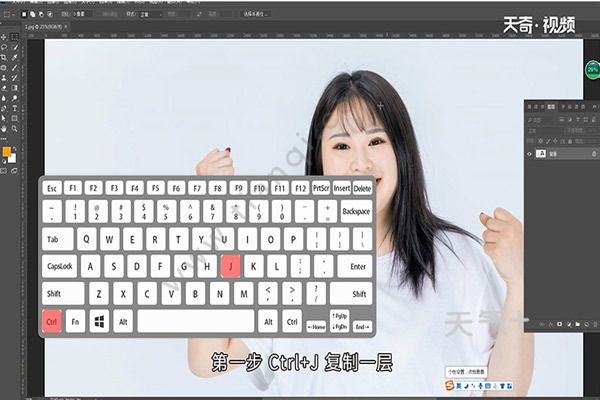This screenshot has height=400, width=600.
Task: Create a new layer group
Action: [x=578, y=324]
